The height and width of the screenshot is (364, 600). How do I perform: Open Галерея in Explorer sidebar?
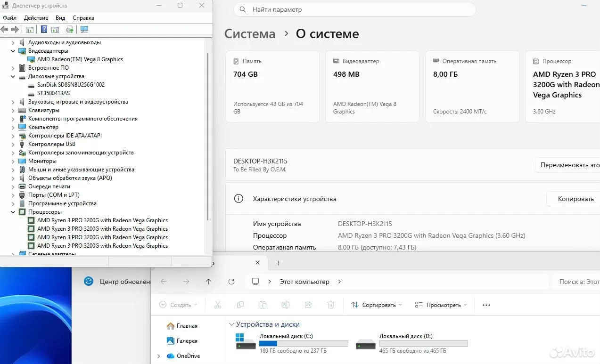pos(182,341)
